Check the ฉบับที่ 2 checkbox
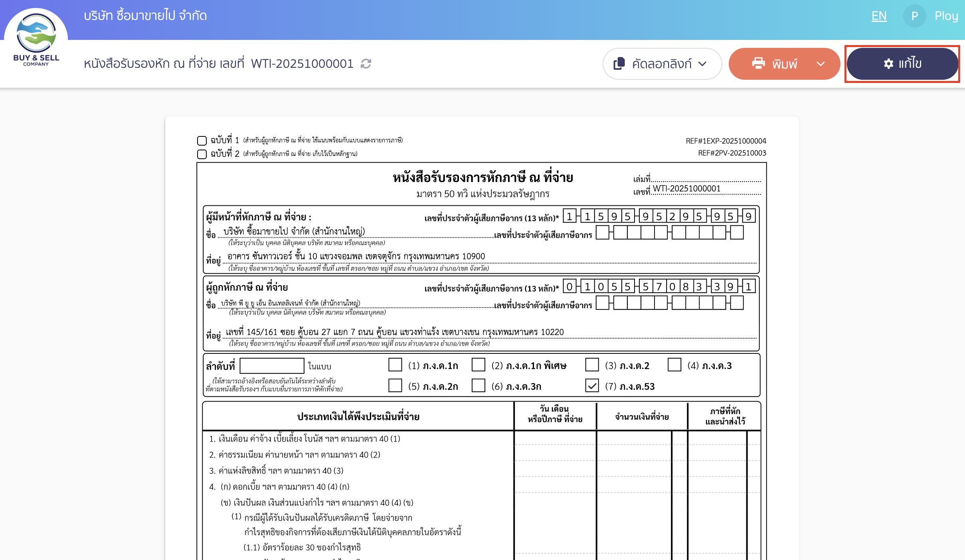Screen dimensions: 965x560 (x=201, y=153)
